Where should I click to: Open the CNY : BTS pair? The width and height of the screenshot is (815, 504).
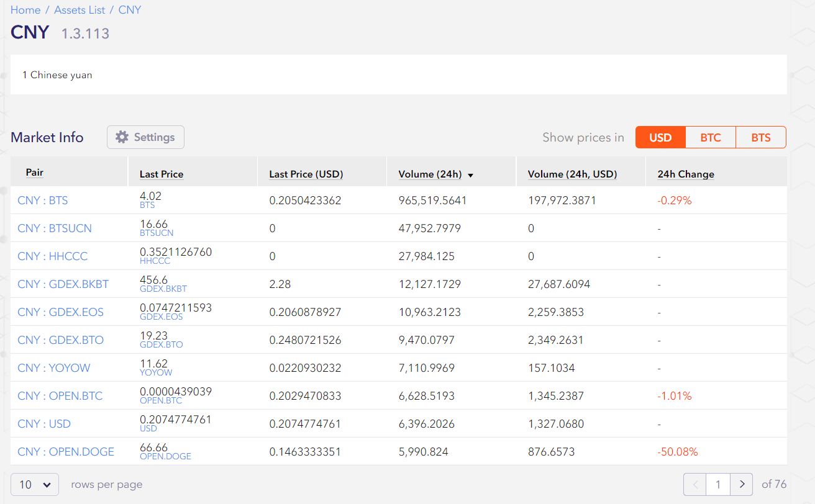(43, 200)
